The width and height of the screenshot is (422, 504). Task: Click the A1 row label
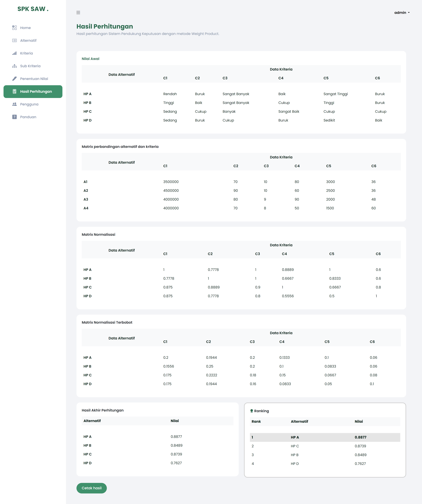85,182
